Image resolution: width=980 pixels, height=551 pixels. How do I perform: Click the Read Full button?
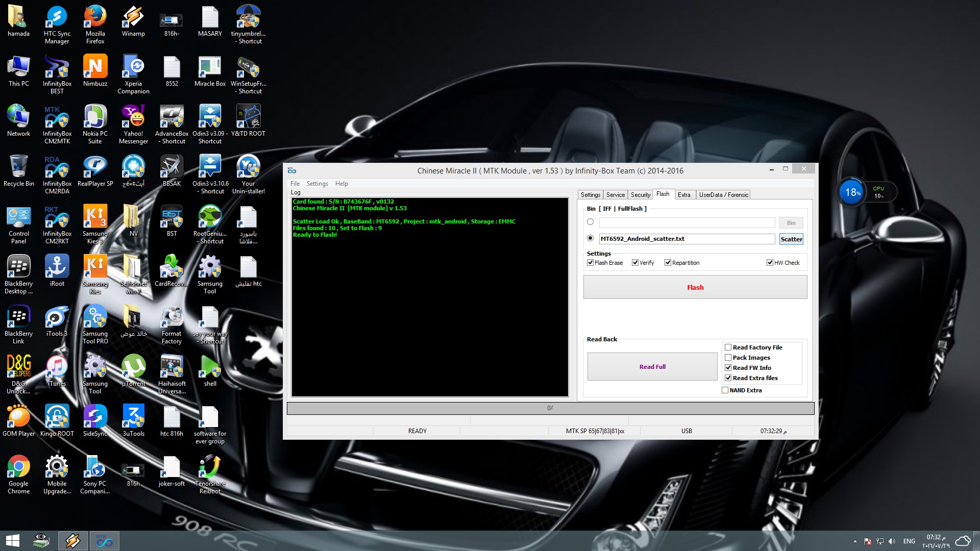point(652,367)
